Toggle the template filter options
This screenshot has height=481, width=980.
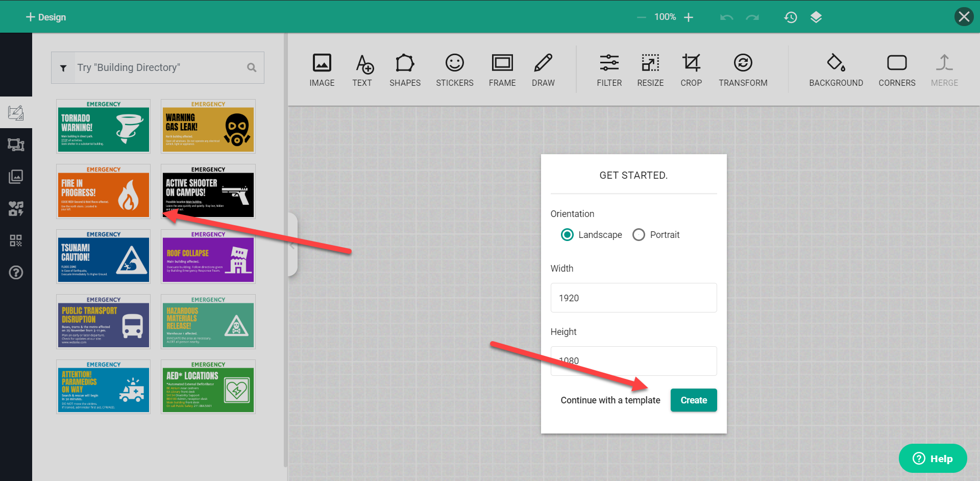pyautogui.click(x=63, y=67)
